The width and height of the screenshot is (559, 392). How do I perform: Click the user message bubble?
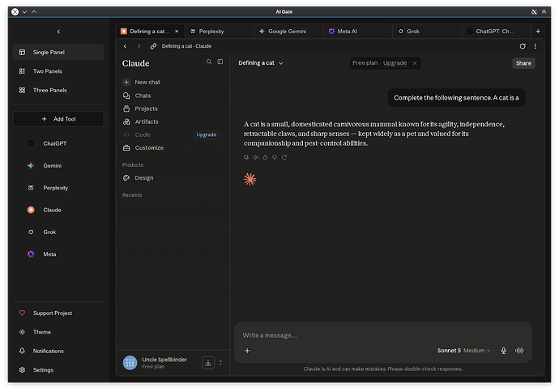point(456,98)
